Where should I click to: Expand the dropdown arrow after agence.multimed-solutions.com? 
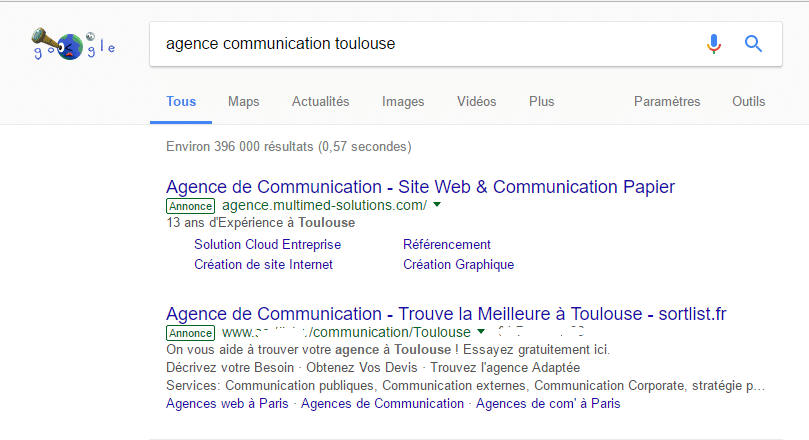coord(437,205)
